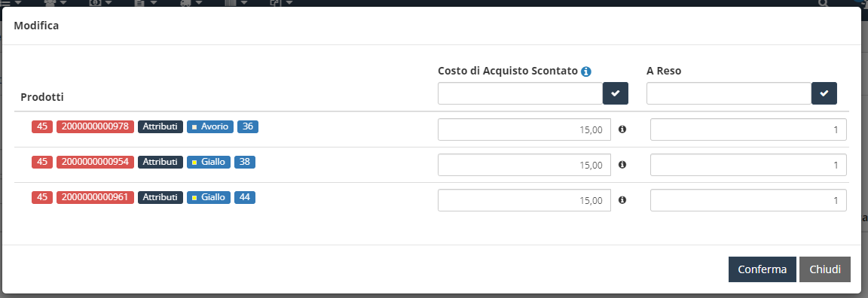This screenshot has width=868, height=298.
Task: Apply A Reso value with checkmark button
Action: coord(824,93)
